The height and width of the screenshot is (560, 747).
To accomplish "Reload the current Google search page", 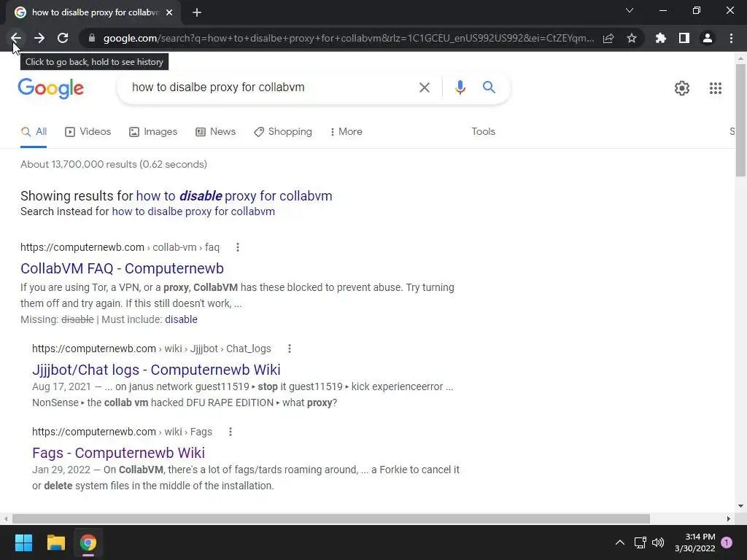I will click(x=63, y=38).
